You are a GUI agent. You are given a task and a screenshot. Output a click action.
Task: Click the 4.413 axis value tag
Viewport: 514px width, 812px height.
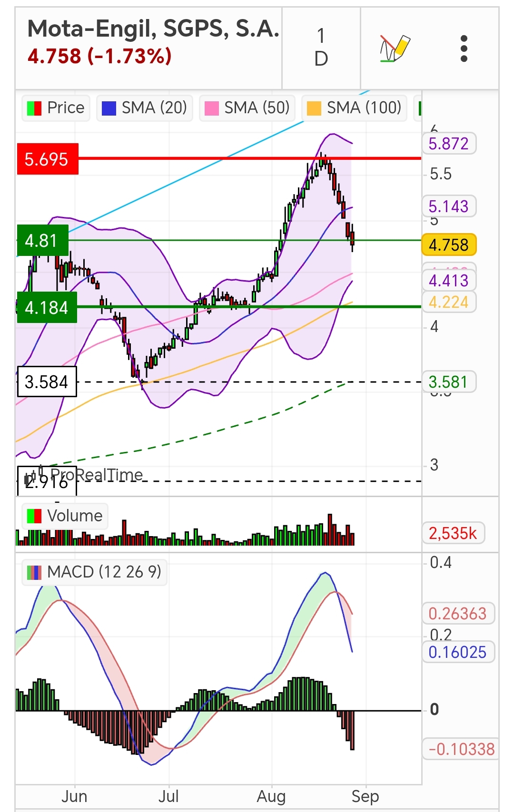(x=449, y=280)
